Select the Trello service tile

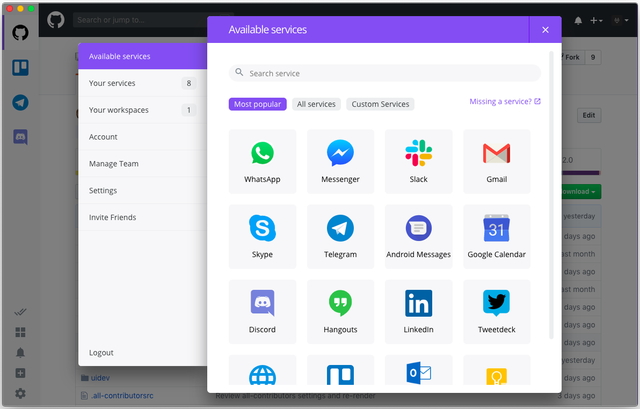pos(340,370)
